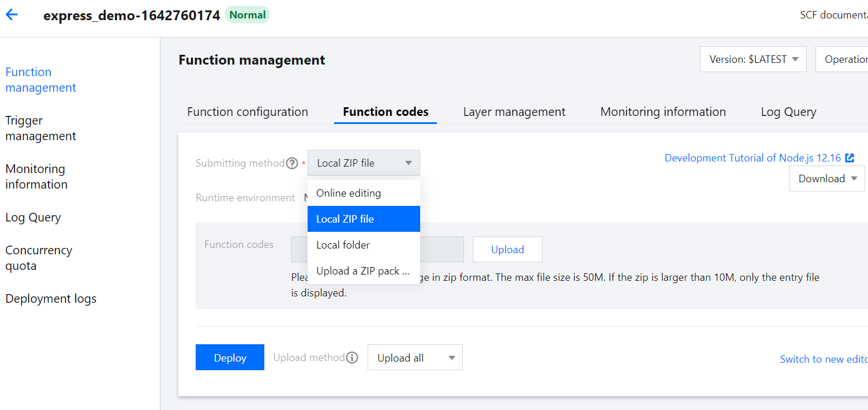This screenshot has height=410, width=868.
Task: Click the back arrow icon
Action: 12,15
